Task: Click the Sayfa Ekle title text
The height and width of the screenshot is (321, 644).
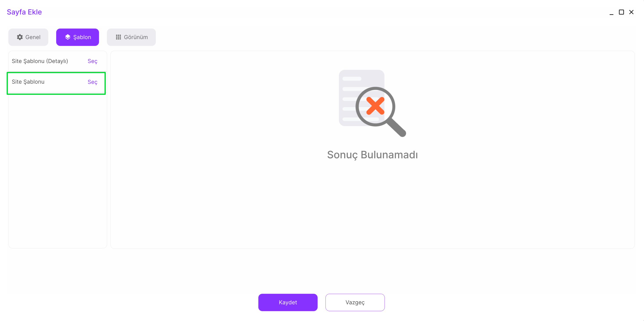Action: pos(24,12)
